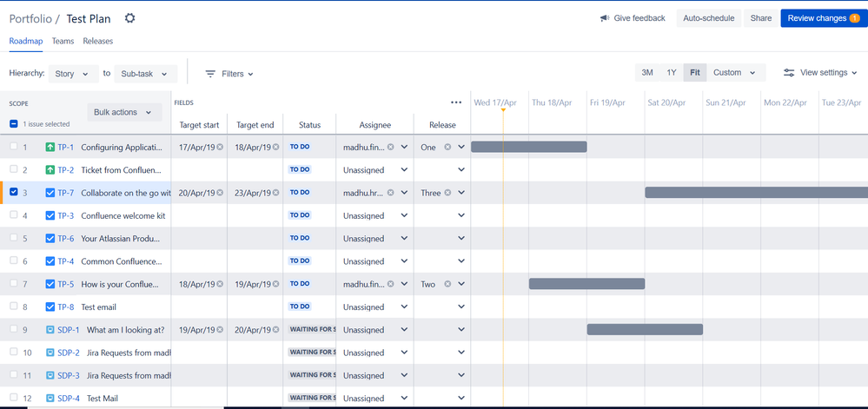Uncheck the selected TP-7 row checkbox
868x409 pixels.
[14, 192]
